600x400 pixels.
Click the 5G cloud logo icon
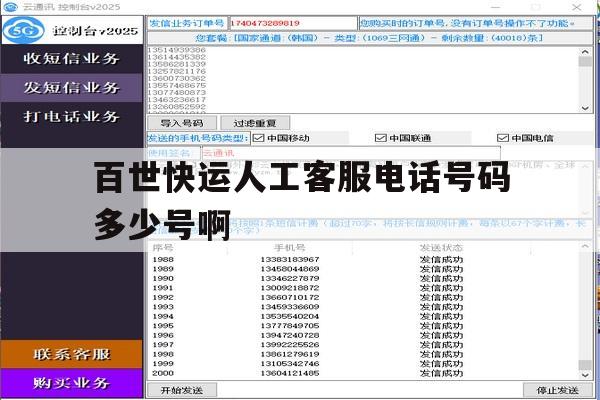point(24,30)
